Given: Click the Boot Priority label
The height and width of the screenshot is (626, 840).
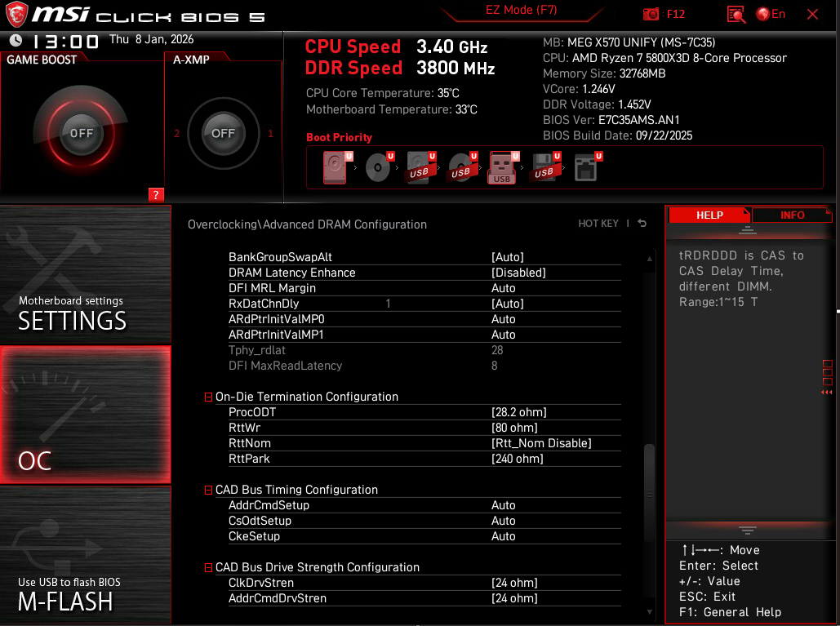Looking at the screenshot, I should (339, 138).
